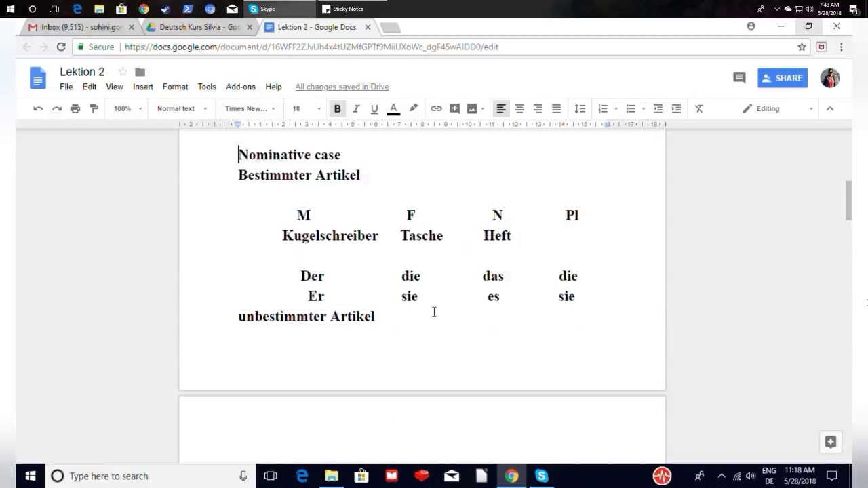Star the Lektion 2 document
This screenshot has width=868, height=488.
(123, 72)
